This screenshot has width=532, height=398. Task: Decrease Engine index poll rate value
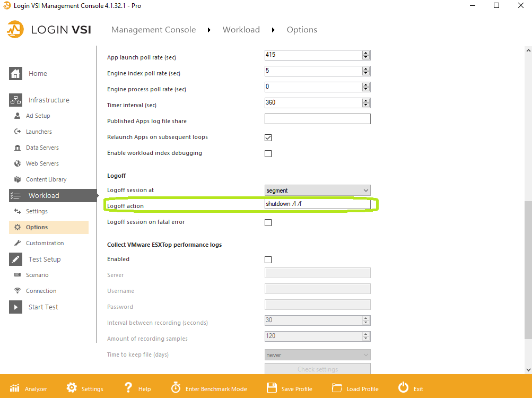click(366, 73)
